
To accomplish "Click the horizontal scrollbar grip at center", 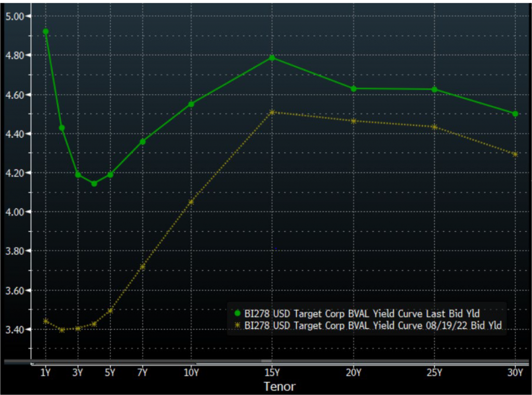I will pos(267,361).
